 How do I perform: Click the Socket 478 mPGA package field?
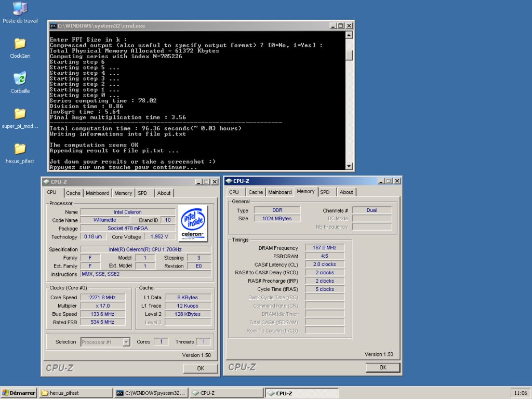[128, 229]
